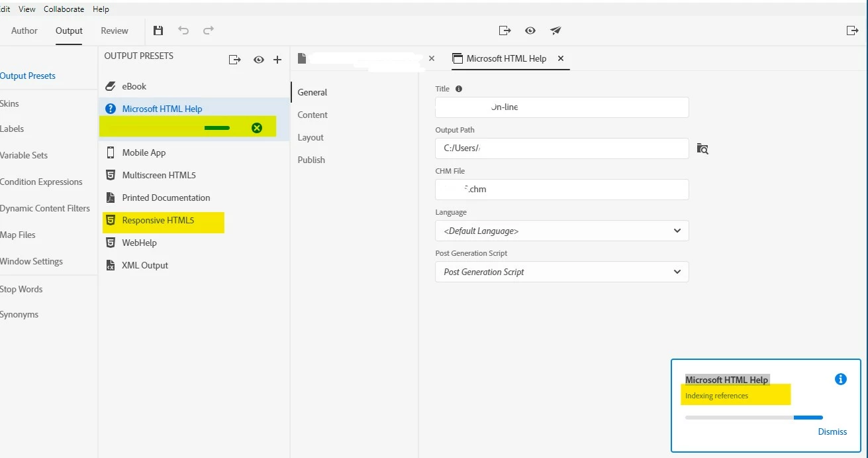Click the Title info icon
Viewport: 868px width, 458px height.
pyautogui.click(x=459, y=89)
